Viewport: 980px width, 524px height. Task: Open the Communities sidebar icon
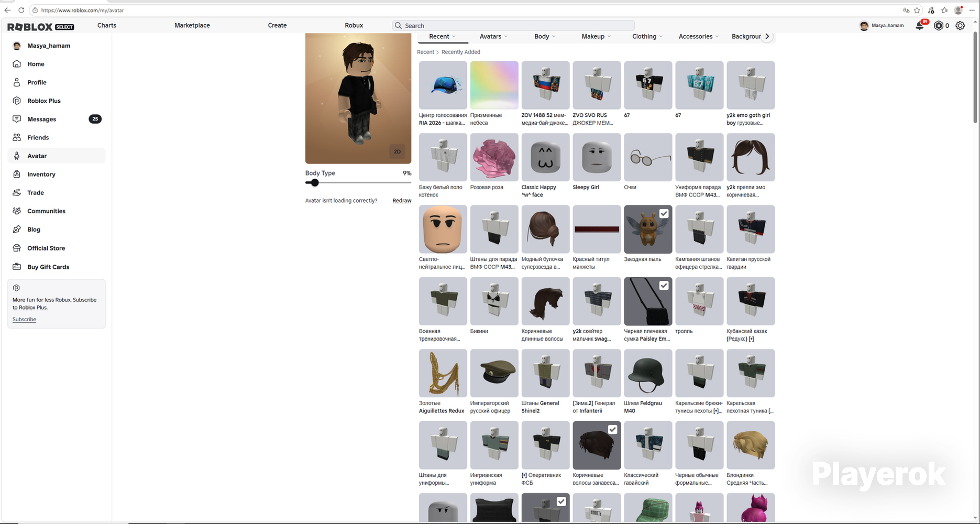pyautogui.click(x=17, y=211)
